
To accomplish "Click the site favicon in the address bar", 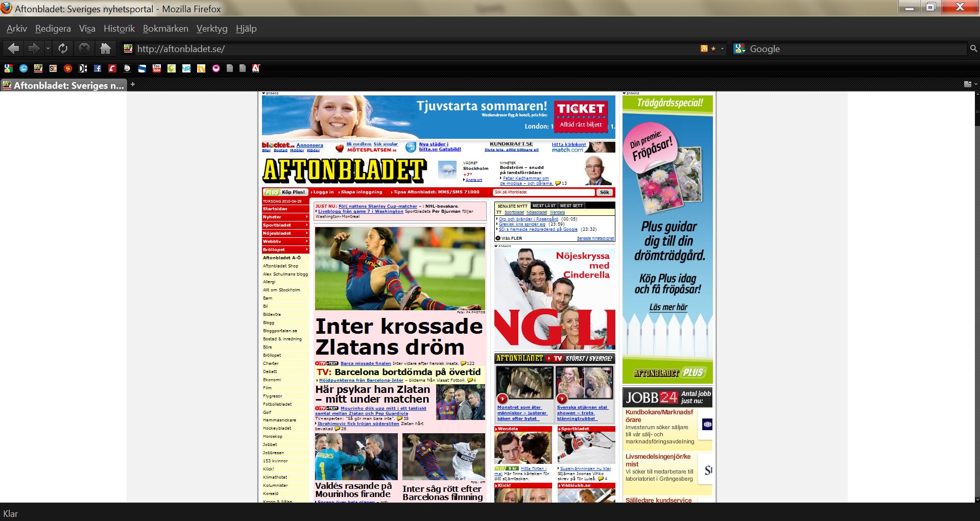I will click(x=128, y=48).
